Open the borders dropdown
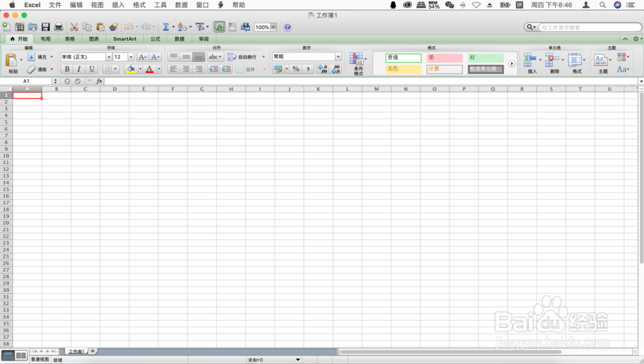The width and height of the screenshot is (644, 364). point(111,69)
